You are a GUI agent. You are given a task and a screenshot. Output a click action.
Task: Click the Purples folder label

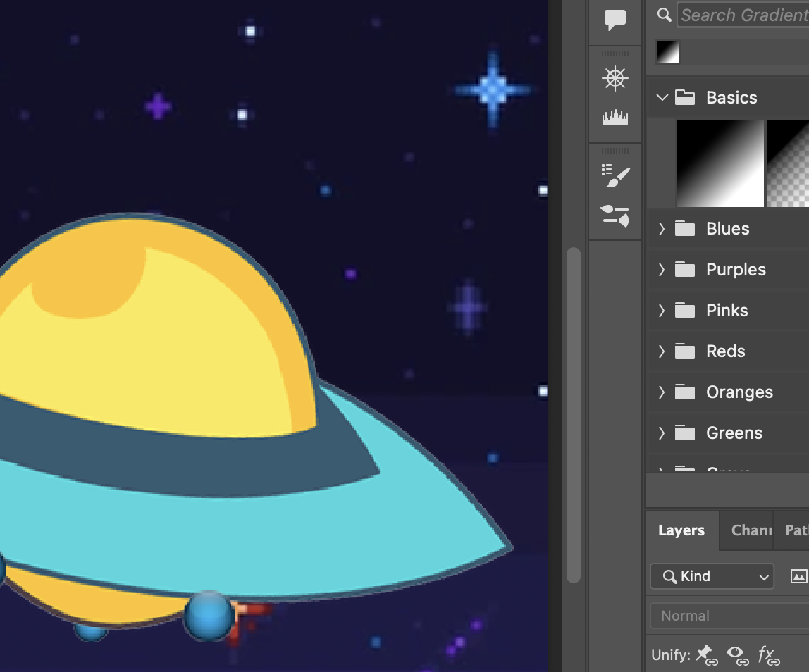pyautogui.click(x=736, y=269)
